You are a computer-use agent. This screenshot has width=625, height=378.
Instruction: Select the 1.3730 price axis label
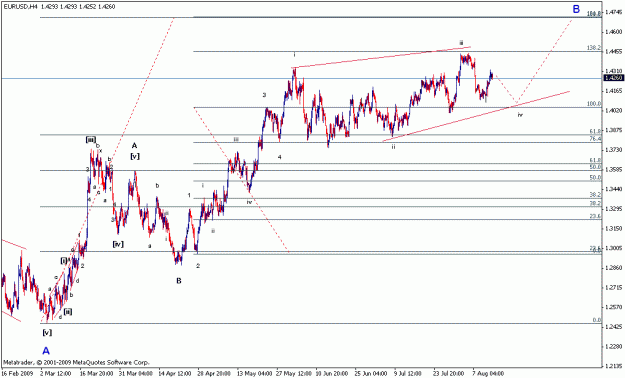[613, 150]
